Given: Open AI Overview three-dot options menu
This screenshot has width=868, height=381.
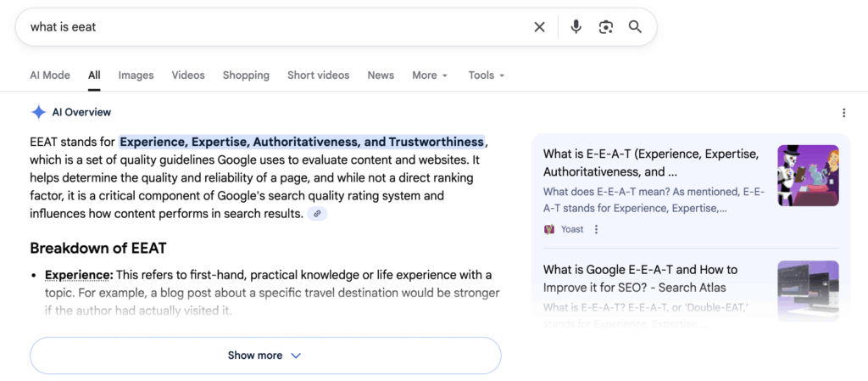Looking at the screenshot, I should point(843,113).
